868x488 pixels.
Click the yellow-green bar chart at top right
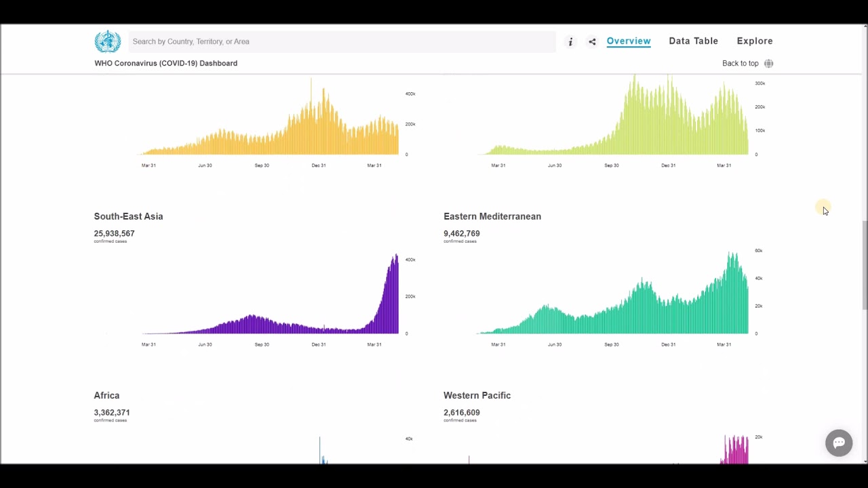614,122
